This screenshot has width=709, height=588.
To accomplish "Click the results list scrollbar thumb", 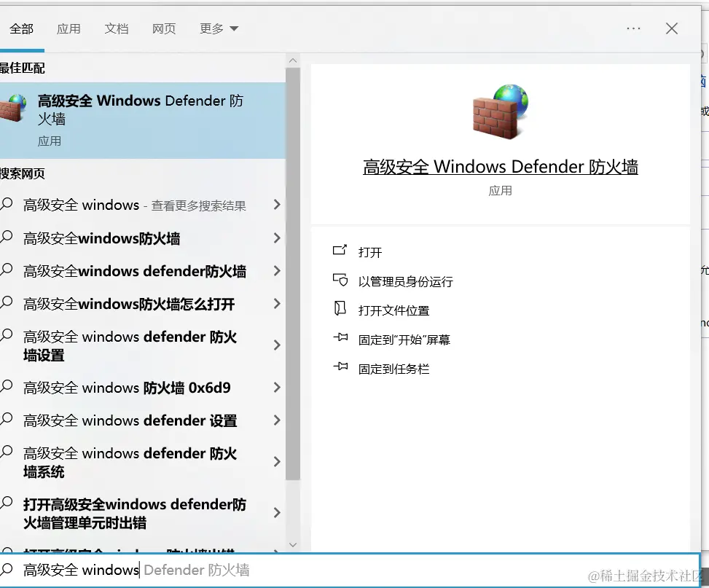I will click(x=293, y=274).
